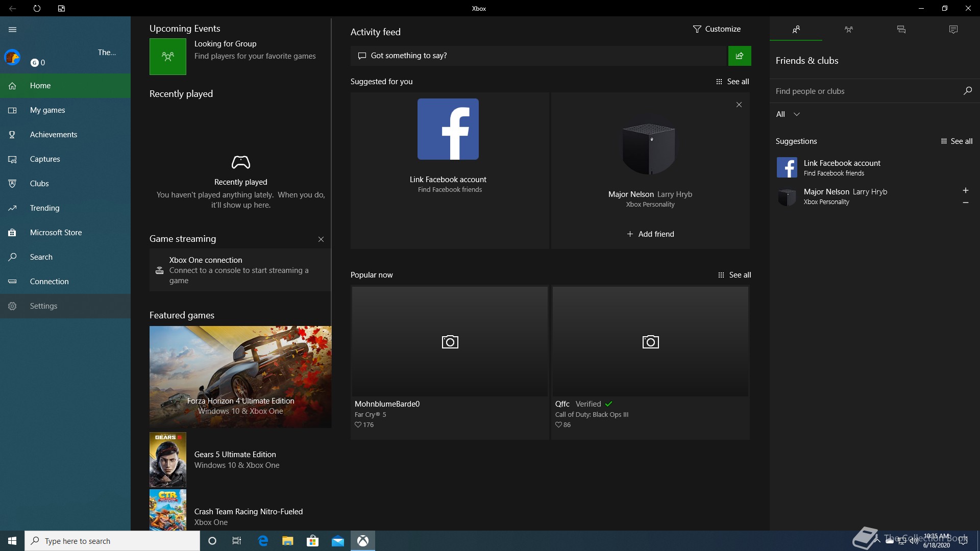Like the MohnblumeBarde0 post heart
Image resolution: width=980 pixels, height=551 pixels.
[x=358, y=425]
